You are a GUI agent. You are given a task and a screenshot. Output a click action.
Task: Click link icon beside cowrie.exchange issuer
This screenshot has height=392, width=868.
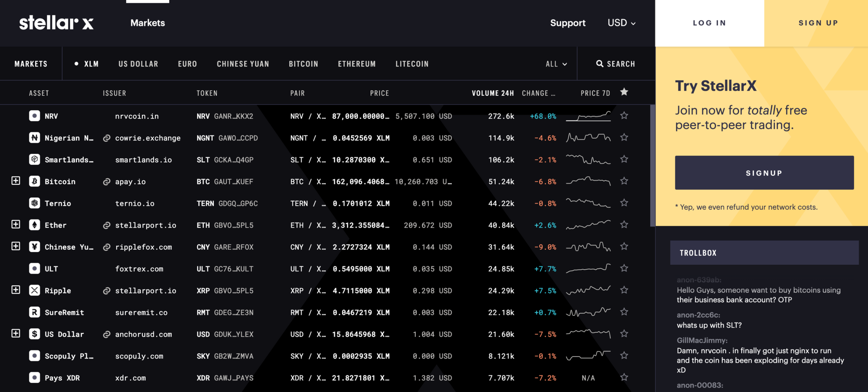107,138
